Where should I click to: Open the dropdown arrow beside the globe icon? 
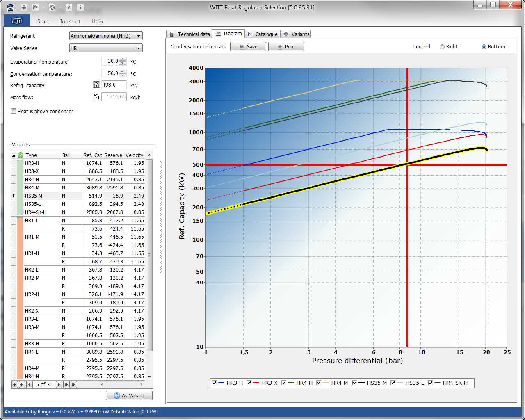(x=60, y=7)
